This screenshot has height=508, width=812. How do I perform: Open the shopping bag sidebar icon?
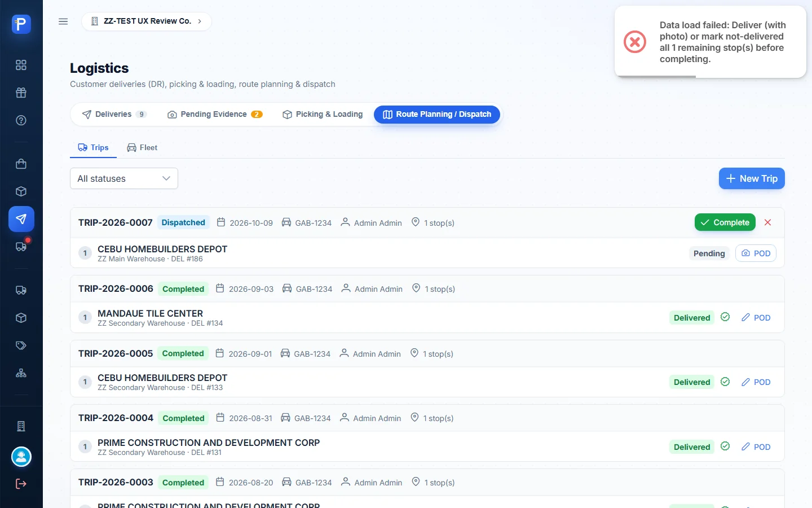coord(21,164)
